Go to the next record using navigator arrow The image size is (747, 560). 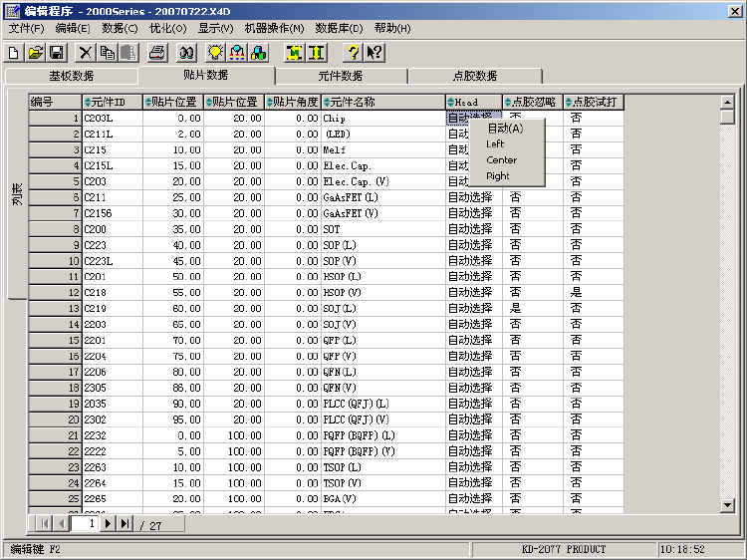click(x=108, y=523)
